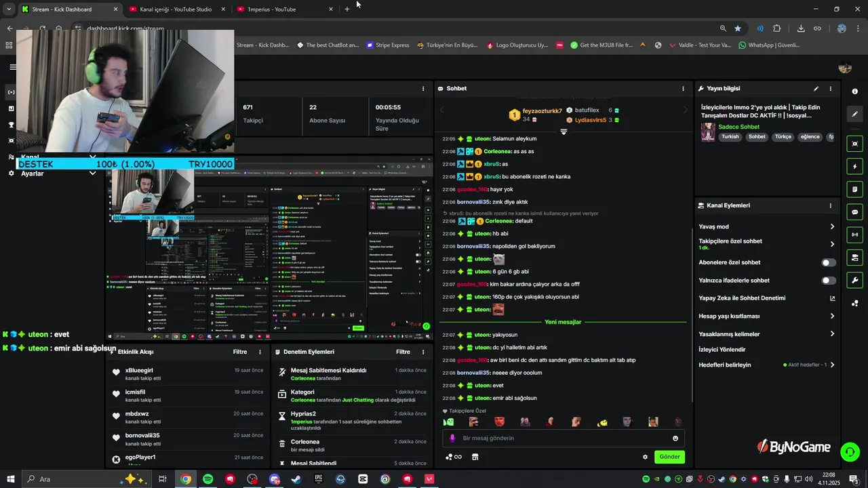Click the eğlence tag
This screenshot has height=488, width=868.
(810, 137)
